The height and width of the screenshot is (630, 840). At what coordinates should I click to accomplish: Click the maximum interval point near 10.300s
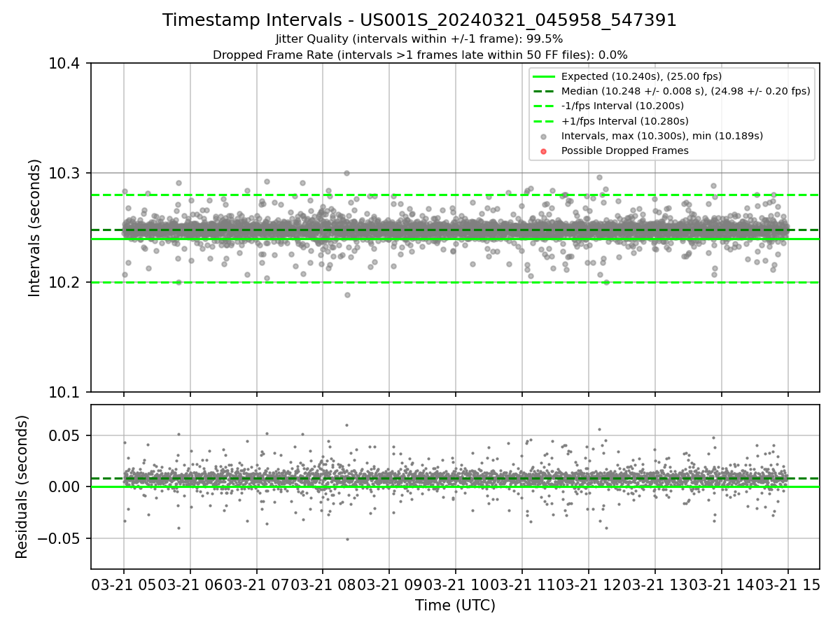coord(346,173)
